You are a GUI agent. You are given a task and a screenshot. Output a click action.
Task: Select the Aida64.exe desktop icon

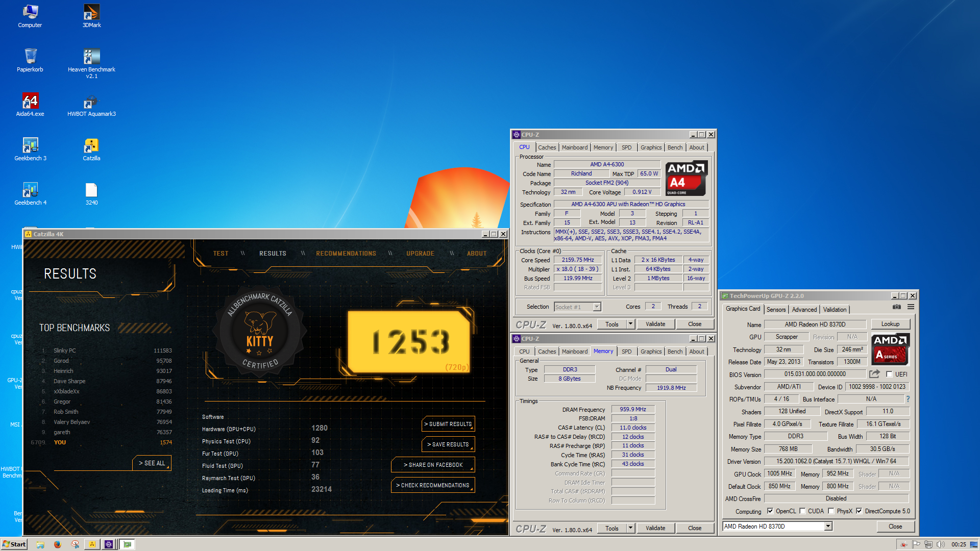30,105
